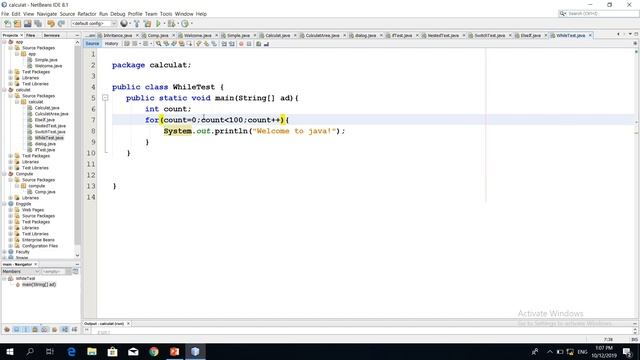
Task: Expand the Compute project's Libraries node
Action: click(11, 198)
